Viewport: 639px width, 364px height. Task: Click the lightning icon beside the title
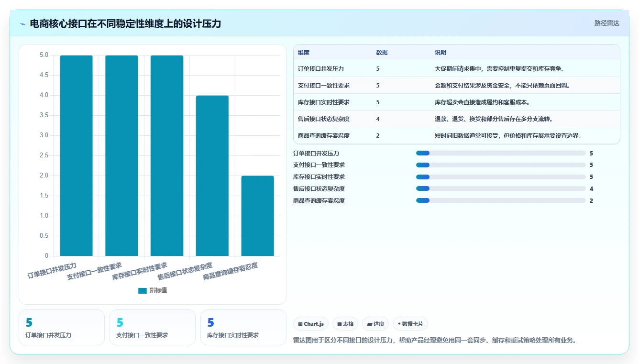(23, 24)
